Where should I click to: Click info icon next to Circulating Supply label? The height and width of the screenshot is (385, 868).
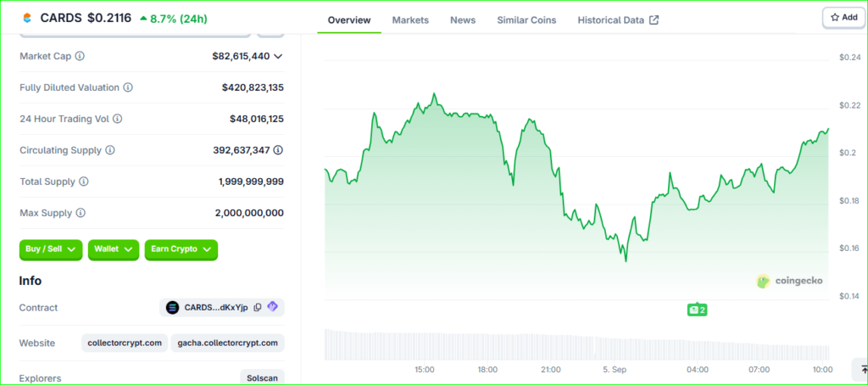point(110,150)
